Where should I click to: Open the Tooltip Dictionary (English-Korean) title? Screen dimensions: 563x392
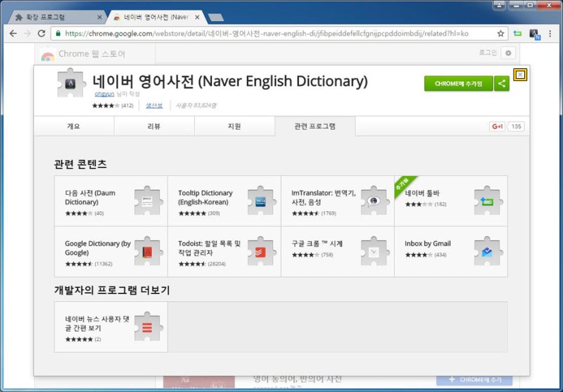(x=205, y=198)
